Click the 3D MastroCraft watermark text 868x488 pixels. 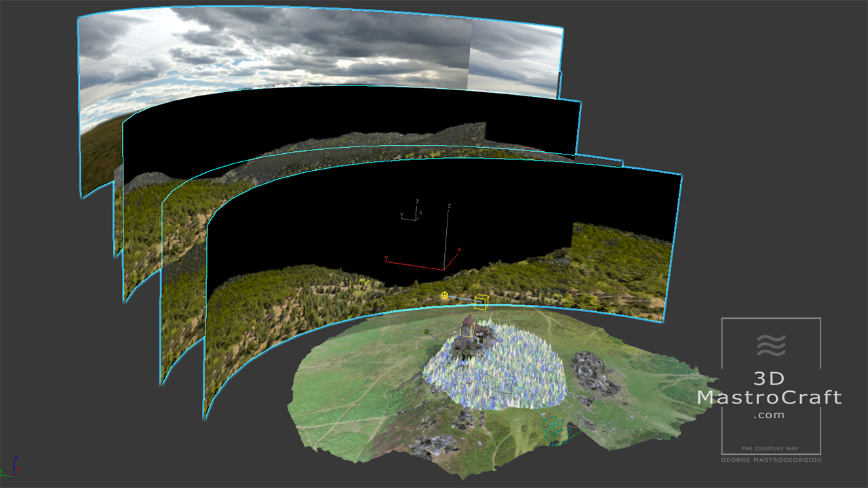770,396
